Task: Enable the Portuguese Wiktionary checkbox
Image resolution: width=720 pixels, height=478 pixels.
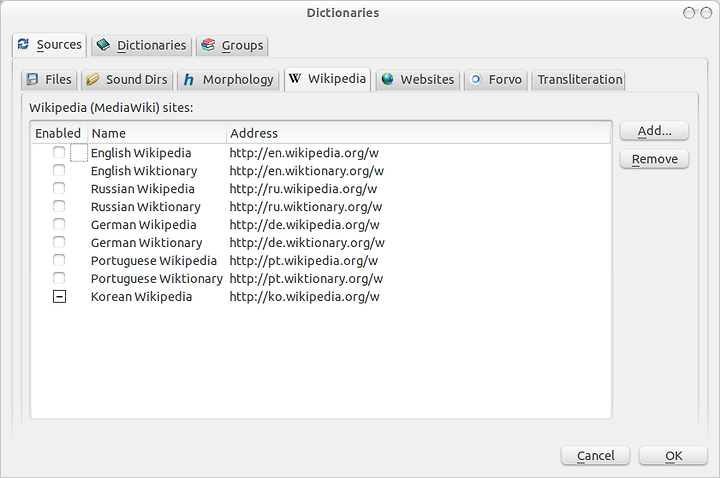Action: point(59,278)
